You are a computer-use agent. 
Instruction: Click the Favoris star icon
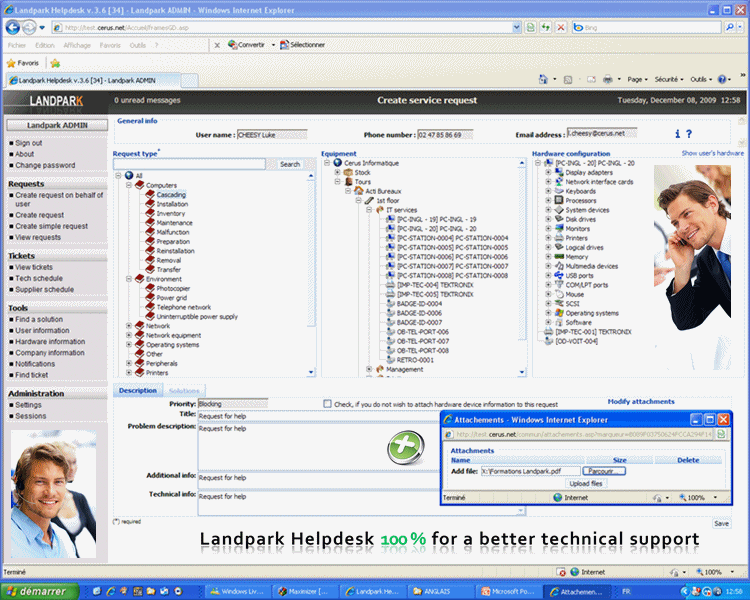click(11, 63)
